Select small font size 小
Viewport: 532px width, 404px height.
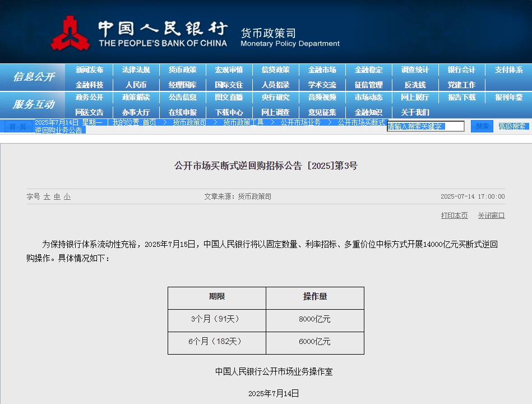tap(67, 196)
